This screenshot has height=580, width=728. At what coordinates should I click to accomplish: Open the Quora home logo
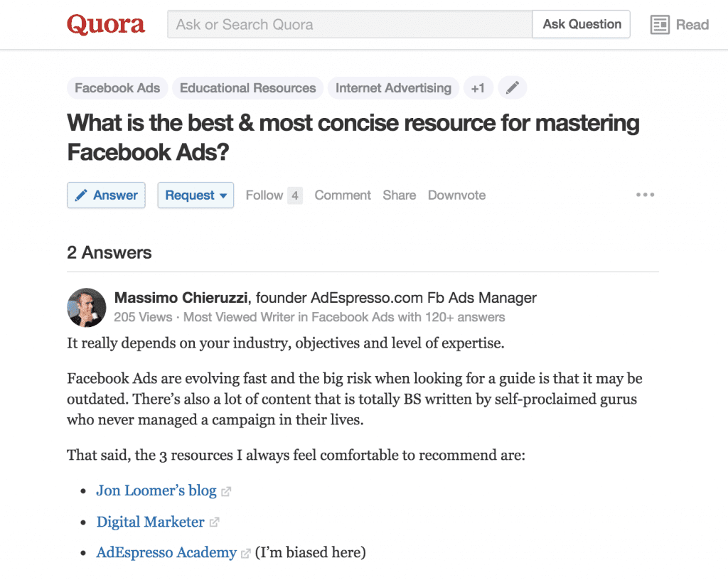click(x=106, y=25)
